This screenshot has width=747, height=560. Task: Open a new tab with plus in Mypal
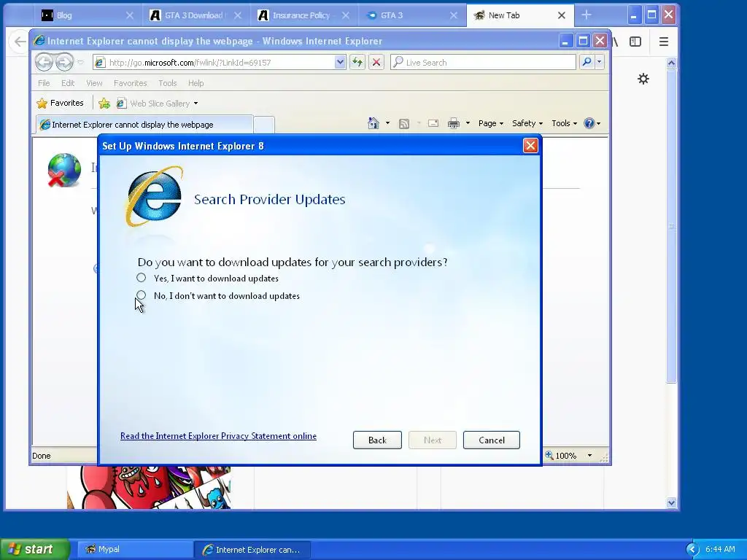tap(587, 15)
